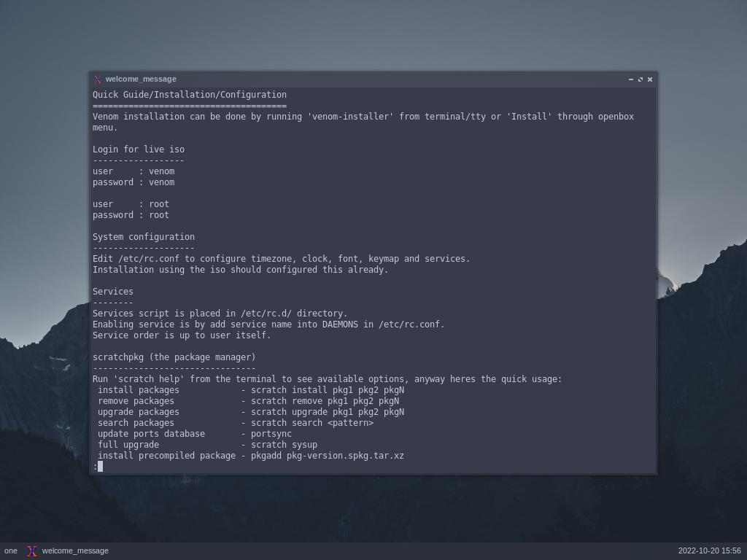Click the '/etc/rc.d/' directory text

(x=266, y=314)
